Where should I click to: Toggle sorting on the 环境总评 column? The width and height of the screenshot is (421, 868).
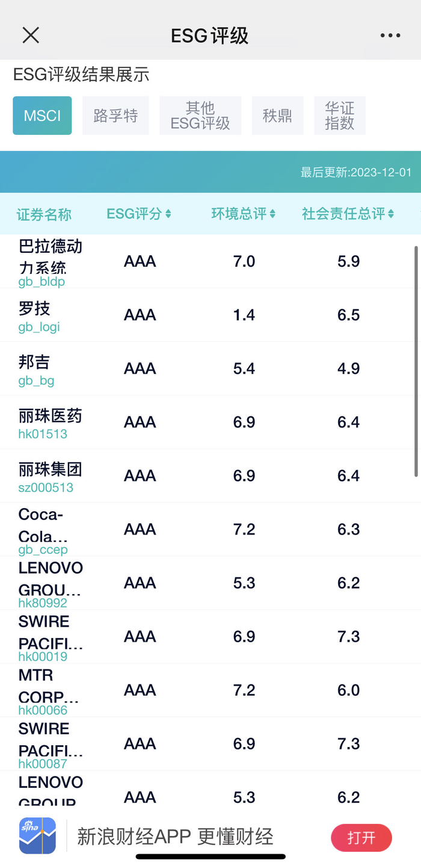click(x=243, y=214)
